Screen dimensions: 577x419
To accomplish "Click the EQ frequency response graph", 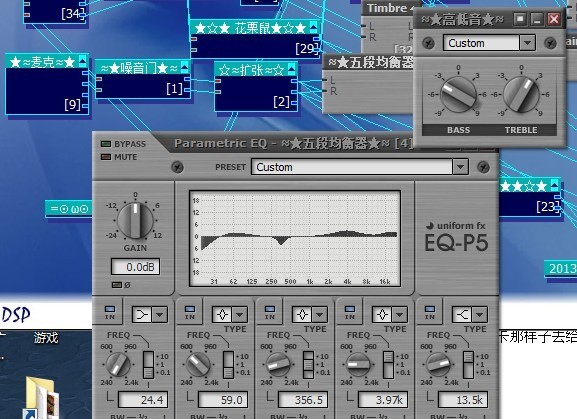I will pyautogui.click(x=295, y=238).
